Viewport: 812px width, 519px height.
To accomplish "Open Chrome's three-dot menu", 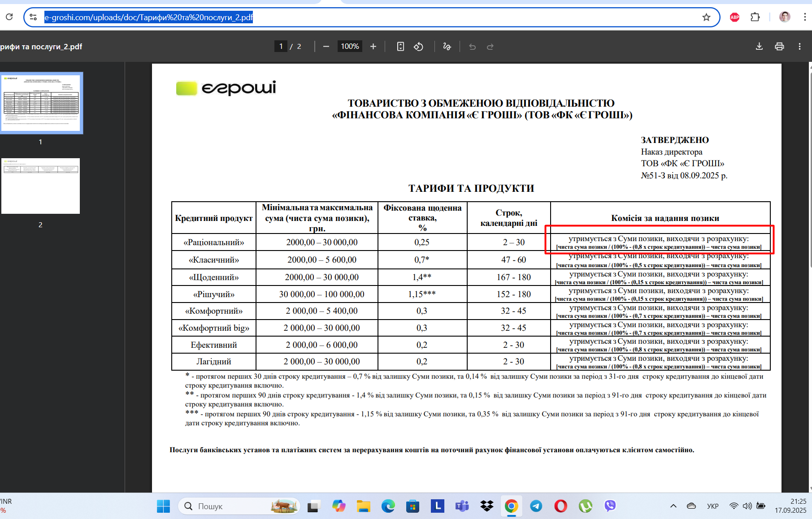I will [804, 17].
